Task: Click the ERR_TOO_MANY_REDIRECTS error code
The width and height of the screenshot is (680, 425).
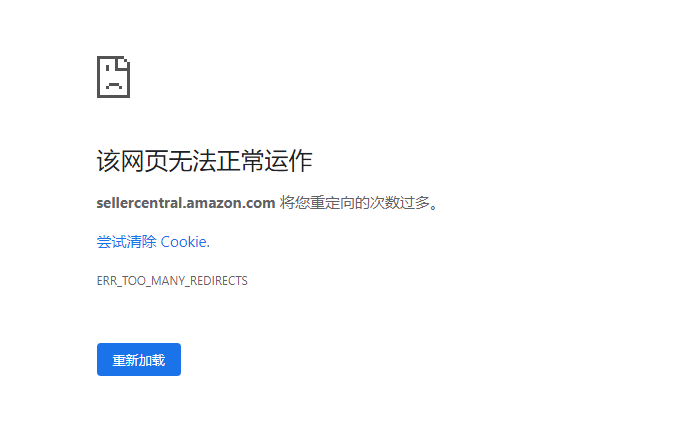Action: (172, 281)
